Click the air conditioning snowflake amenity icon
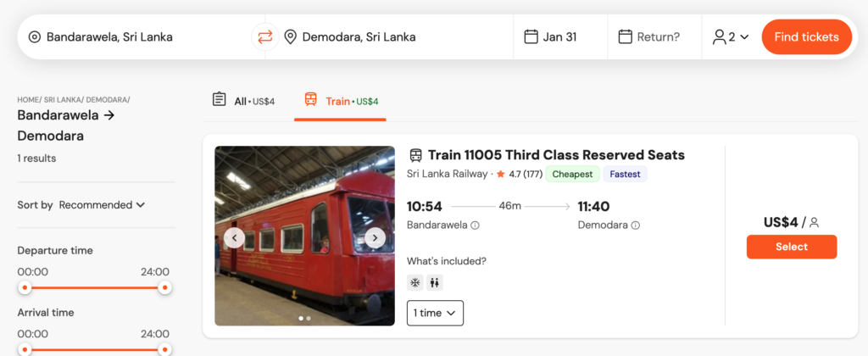The image size is (868, 356). [415, 283]
